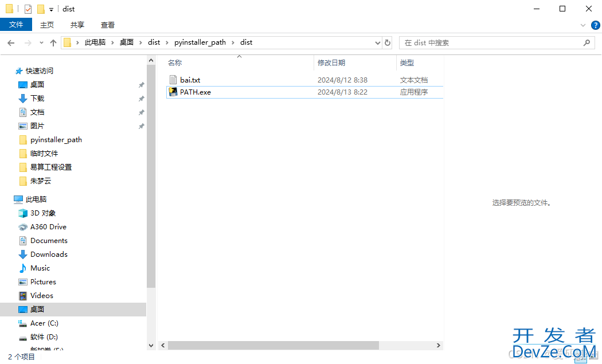Click the quick access new folder icon
Image resolution: width=602 pixels, height=364 pixels.
click(41, 9)
